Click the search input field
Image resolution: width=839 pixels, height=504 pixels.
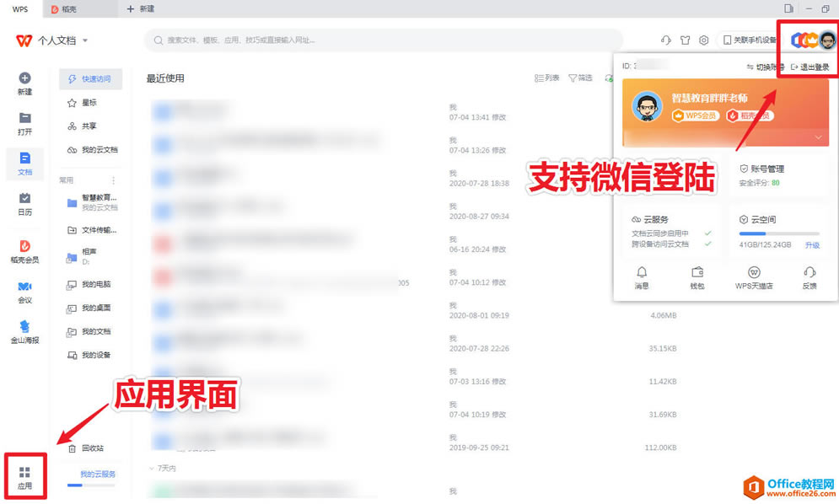(383, 40)
